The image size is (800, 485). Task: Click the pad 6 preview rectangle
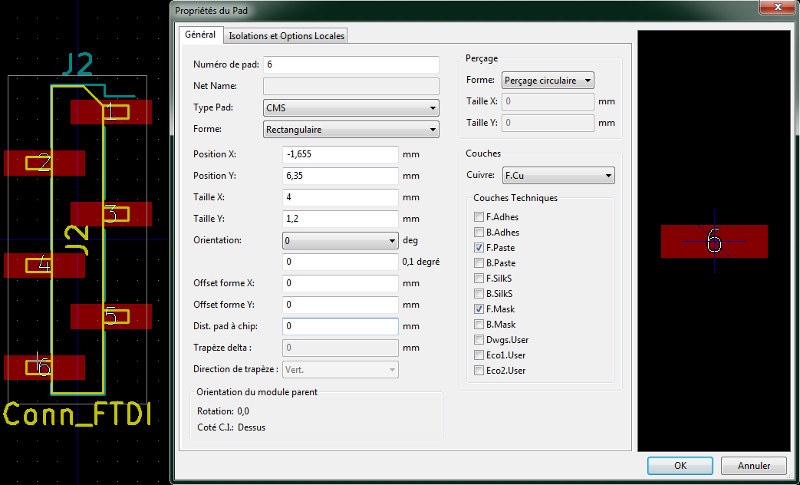tap(714, 241)
